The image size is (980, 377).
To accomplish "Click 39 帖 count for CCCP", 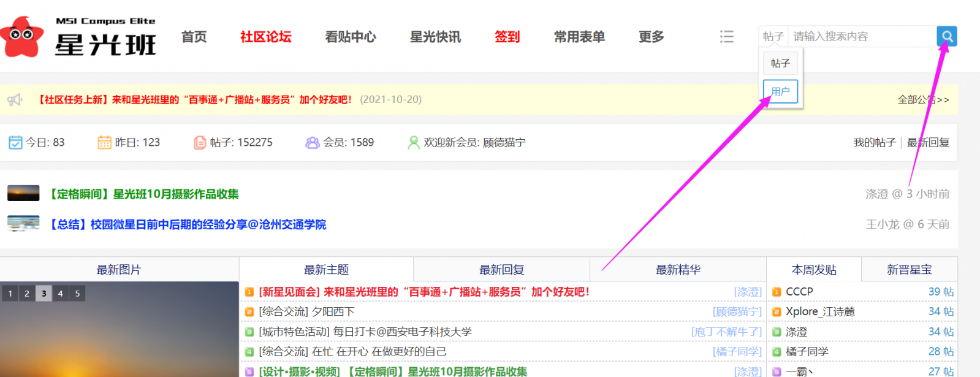I will pyautogui.click(x=941, y=292).
